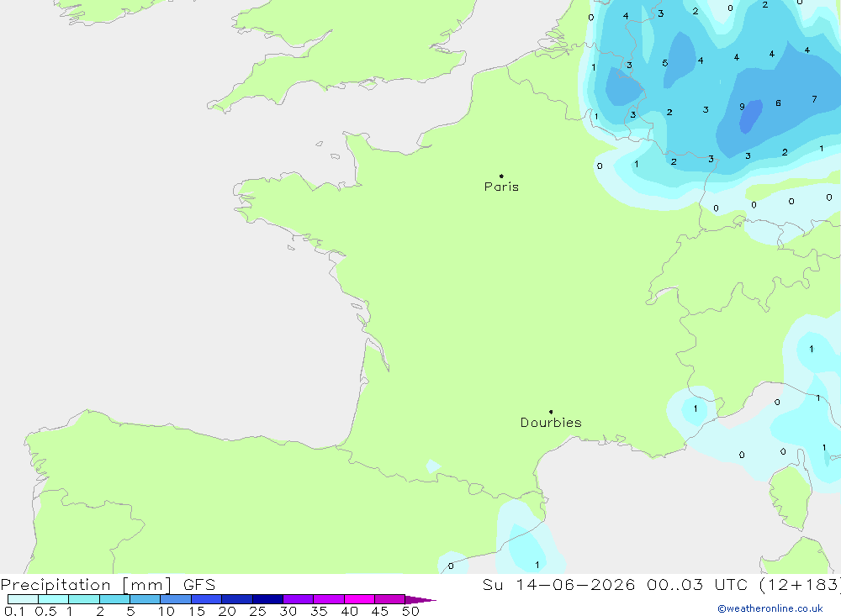Click the 'Precipitation [mm] GFS' title text
Viewport: 841px width, 616px height.
(x=108, y=584)
